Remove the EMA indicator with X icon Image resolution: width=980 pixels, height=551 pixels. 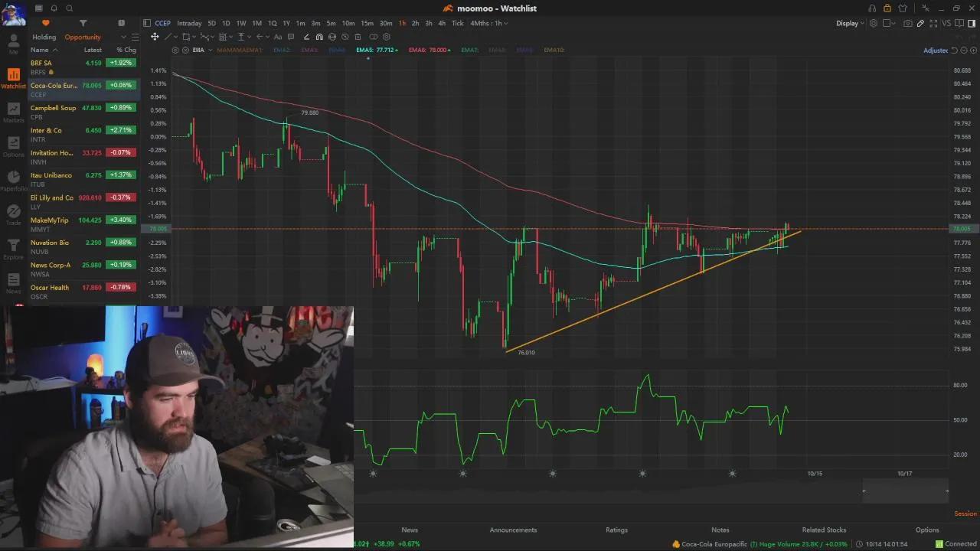(x=185, y=50)
